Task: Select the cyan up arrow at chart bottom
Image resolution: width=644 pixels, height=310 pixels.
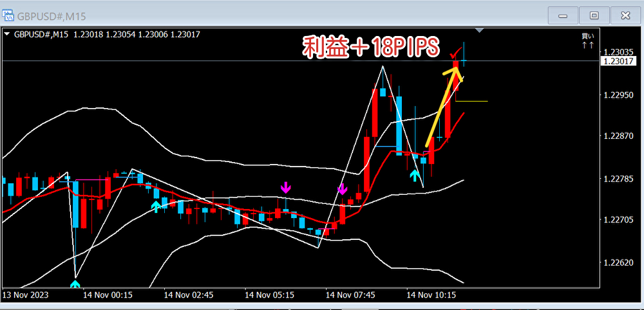Action: [75, 284]
